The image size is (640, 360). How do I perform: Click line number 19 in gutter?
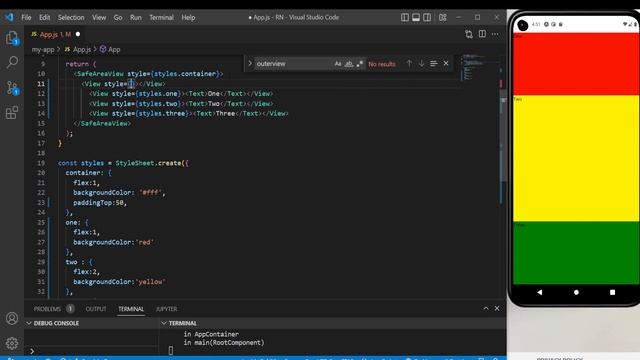[x=41, y=163]
